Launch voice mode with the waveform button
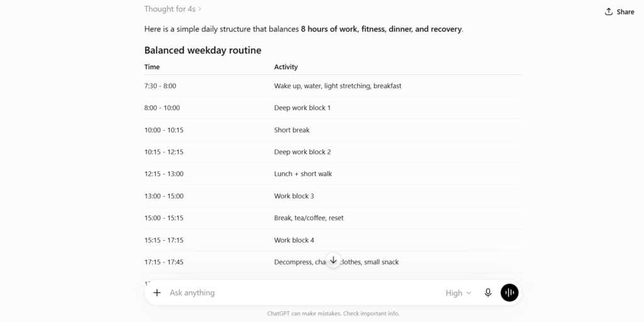The height and width of the screenshot is (322, 644). [x=509, y=293]
